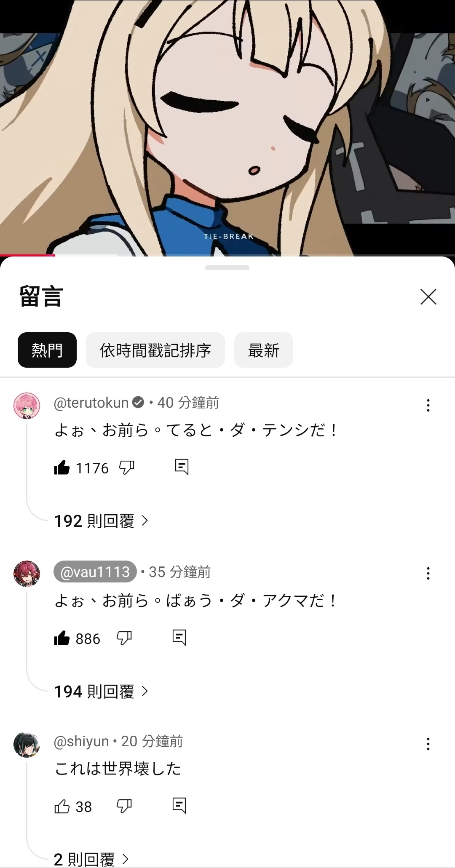The height and width of the screenshot is (868, 455).
Task: Like the @shiyun comment with 38 likes
Action: (x=62, y=806)
